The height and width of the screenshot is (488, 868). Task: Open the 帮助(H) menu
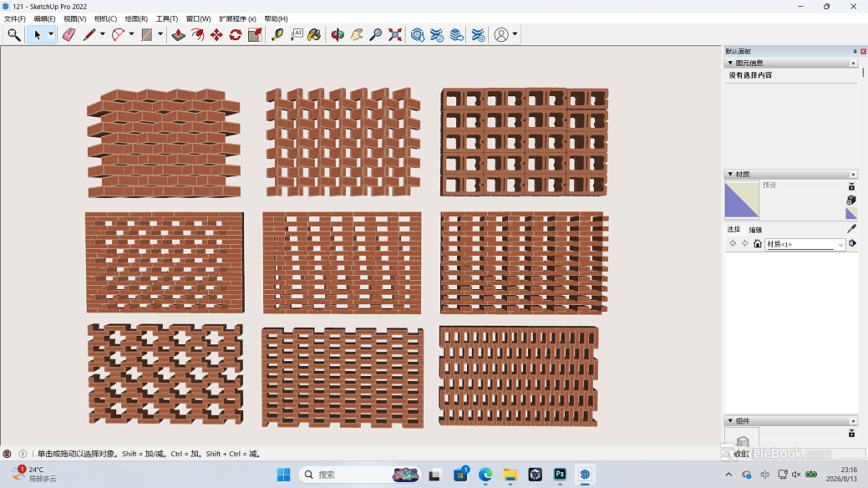[x=277, y=19]
